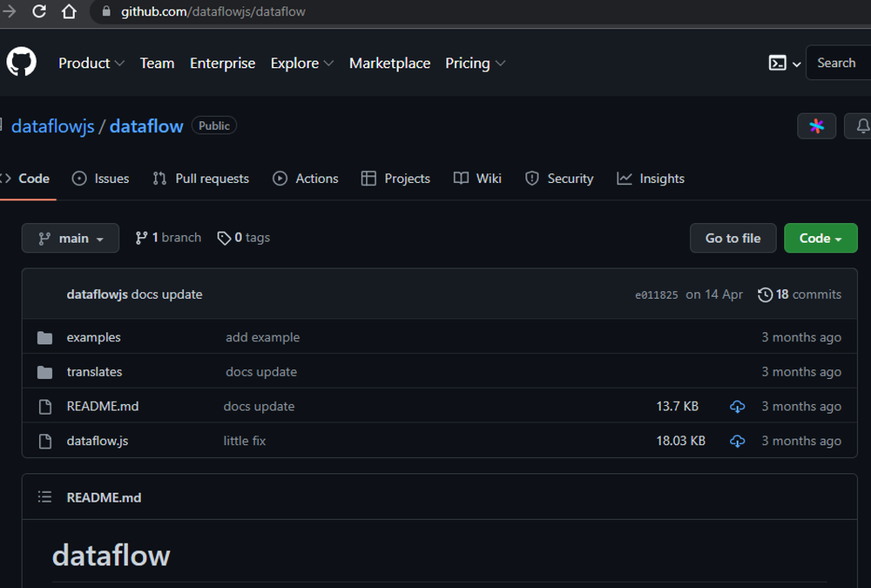This screenshot has height=588, width=871.
Task: Open the Projects tab
Action: 395,179
